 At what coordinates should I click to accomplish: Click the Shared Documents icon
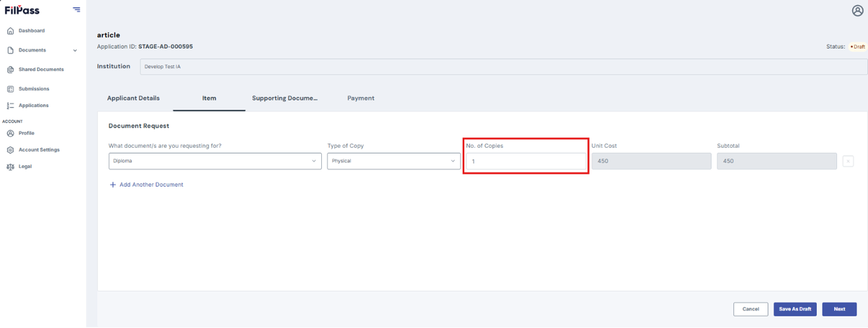tap(10, 70)
